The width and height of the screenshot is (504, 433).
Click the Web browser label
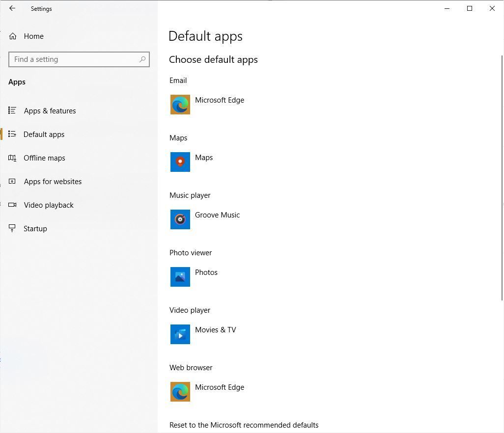click(x=191, y=368)
